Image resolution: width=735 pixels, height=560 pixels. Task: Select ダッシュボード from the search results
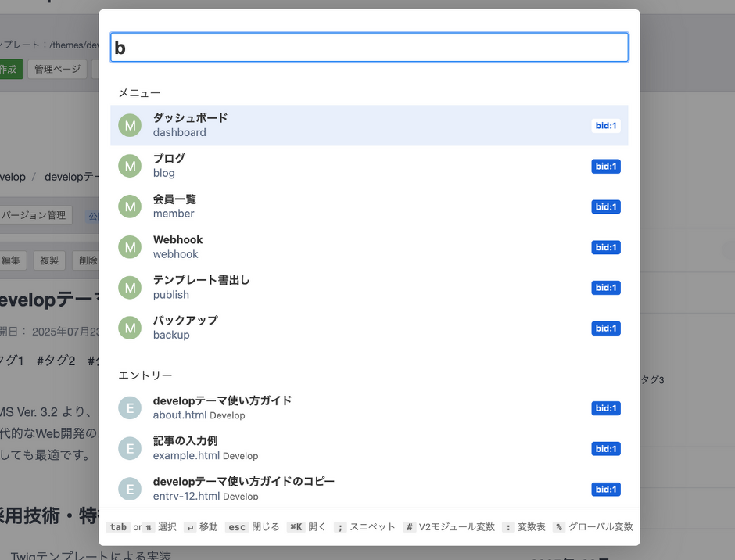click(313, 125)
